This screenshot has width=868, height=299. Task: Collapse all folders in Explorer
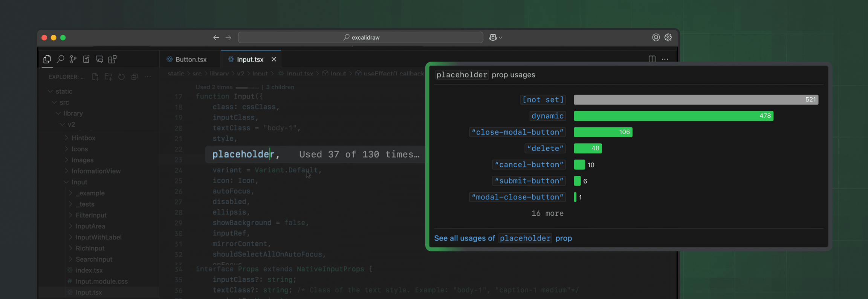pyautogui.click(x=134, y=77)
